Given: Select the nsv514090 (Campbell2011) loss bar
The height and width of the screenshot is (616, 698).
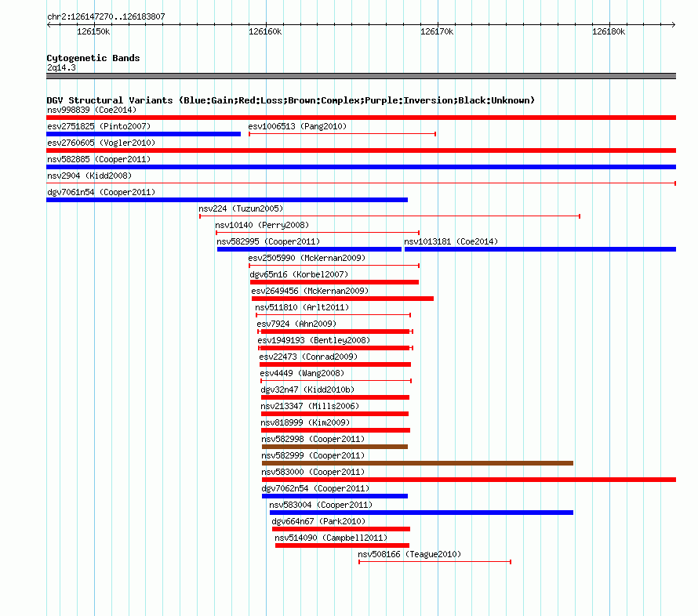Looking at the screenshot, I should [342, 545].
